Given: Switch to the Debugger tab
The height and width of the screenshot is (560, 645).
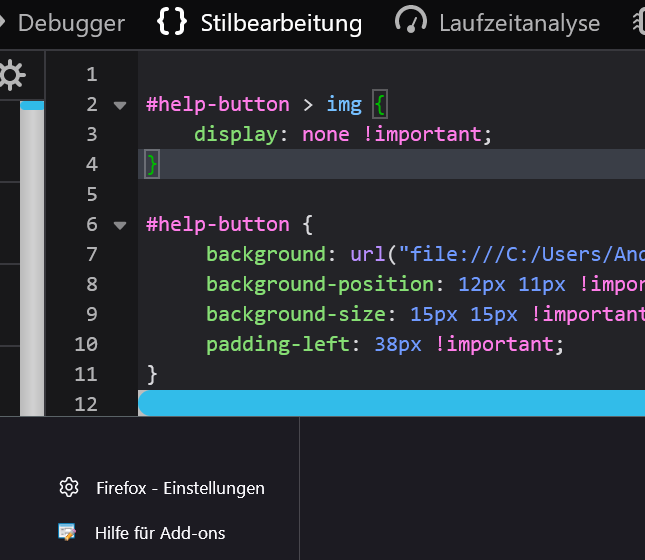Looking at the screenshot, I should (x=71, y=22).
